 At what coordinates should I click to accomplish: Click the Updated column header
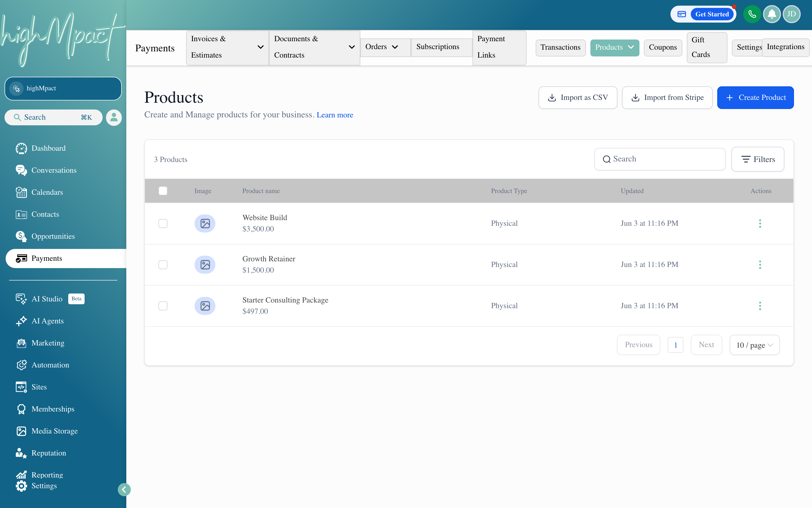click(x=632, y=191)
